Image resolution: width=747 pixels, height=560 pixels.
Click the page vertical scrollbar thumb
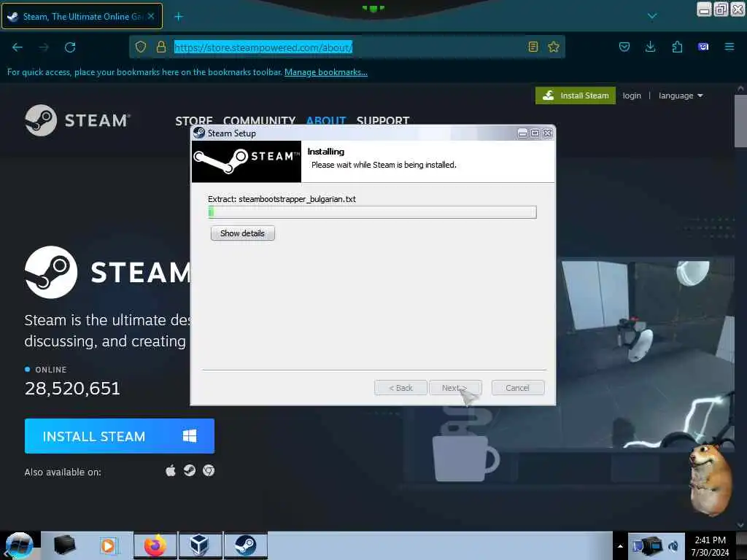click(740, 121)
